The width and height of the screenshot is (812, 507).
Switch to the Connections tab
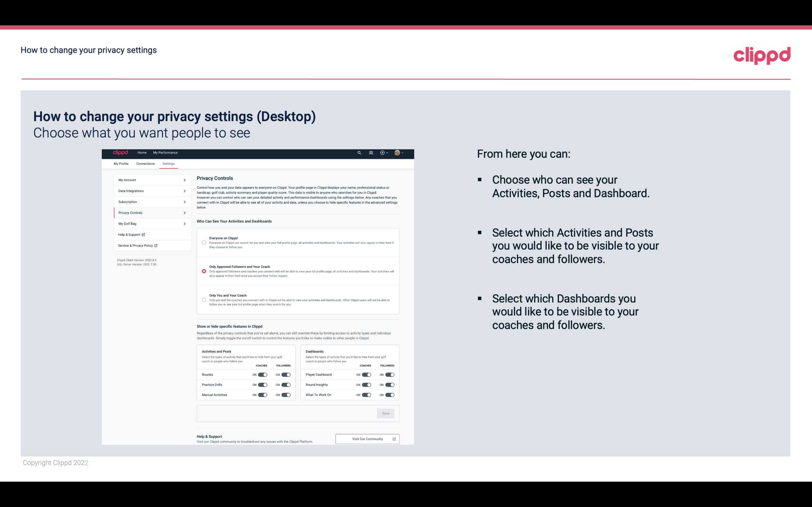(x=145, y=163)
